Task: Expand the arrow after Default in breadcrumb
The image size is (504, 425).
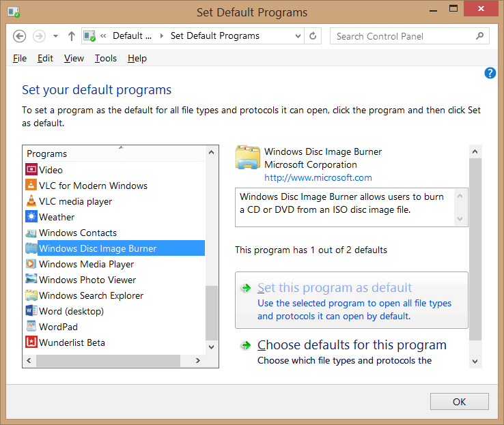Action: [x=162, y=36]
